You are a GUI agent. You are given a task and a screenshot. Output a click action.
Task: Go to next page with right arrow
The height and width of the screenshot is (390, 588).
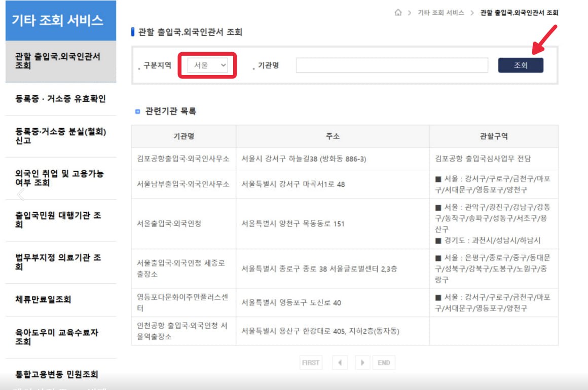coord(362,363)
